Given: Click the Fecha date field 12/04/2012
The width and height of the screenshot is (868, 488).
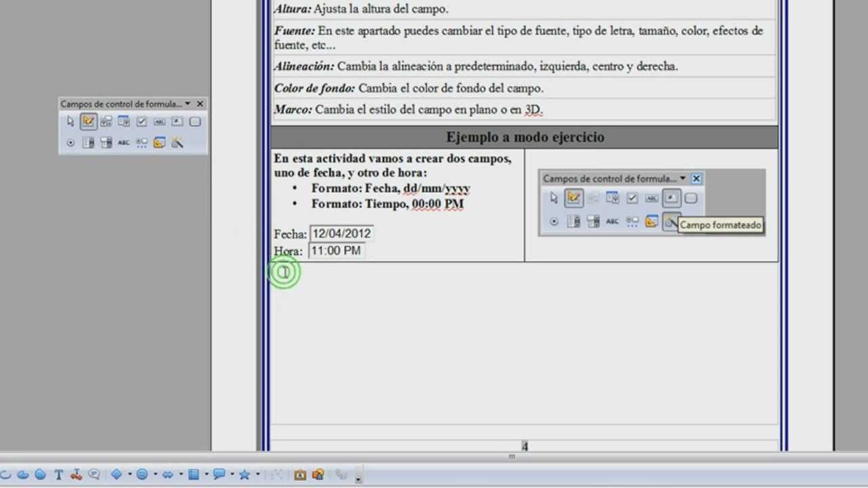Looking at the screenshot, I should tap(341, 234).
